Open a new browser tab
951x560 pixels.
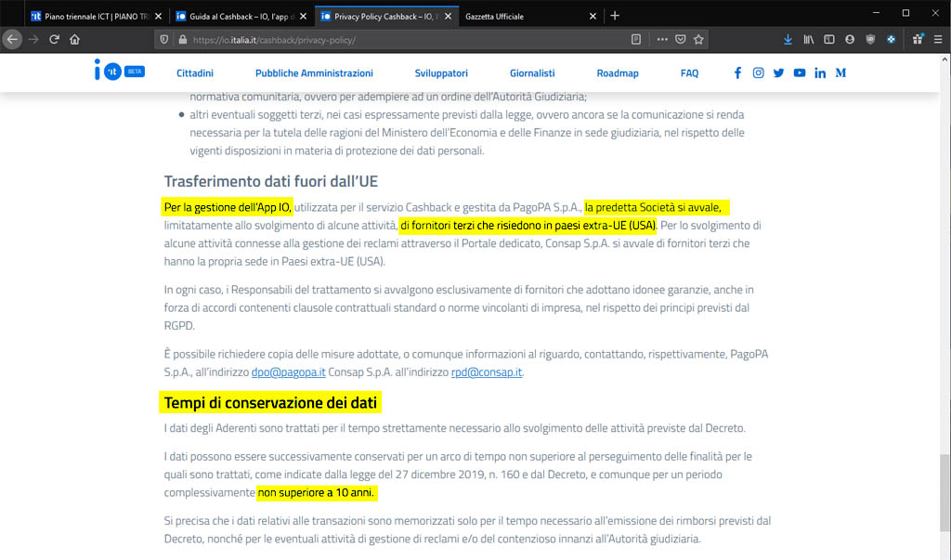point(615,16)
